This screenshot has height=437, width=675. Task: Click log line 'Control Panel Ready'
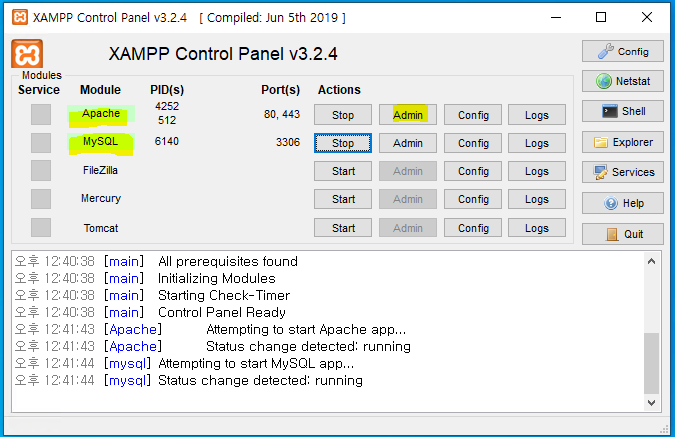(x=222, y=312)
